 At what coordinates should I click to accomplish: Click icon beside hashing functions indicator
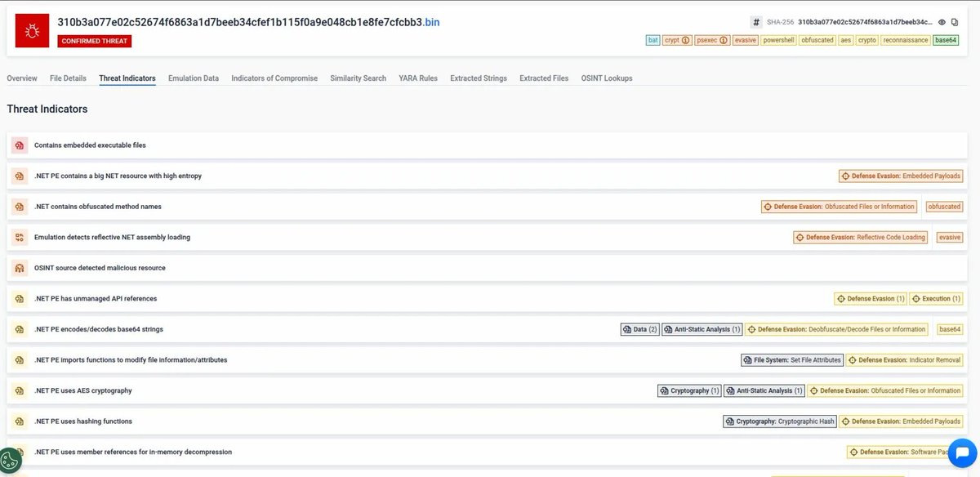point(20,421)
